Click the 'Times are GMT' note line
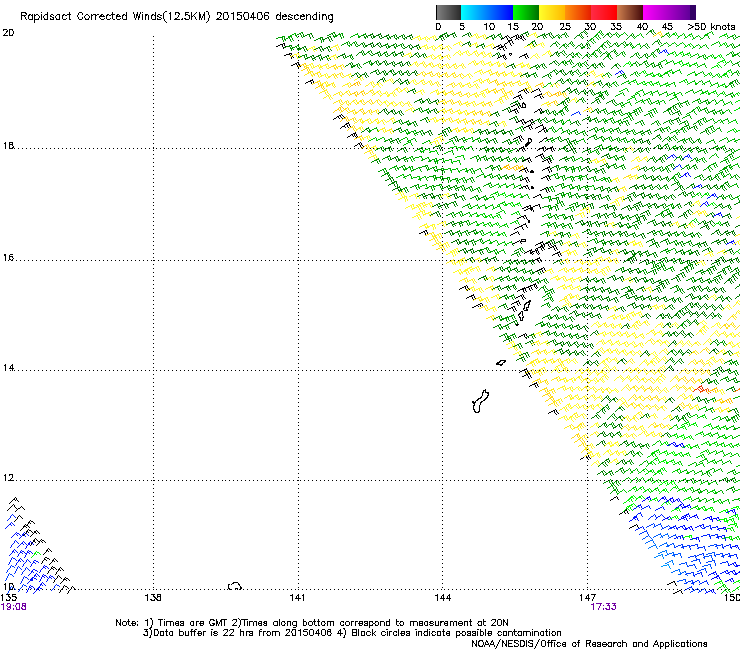 click(312, 623)
